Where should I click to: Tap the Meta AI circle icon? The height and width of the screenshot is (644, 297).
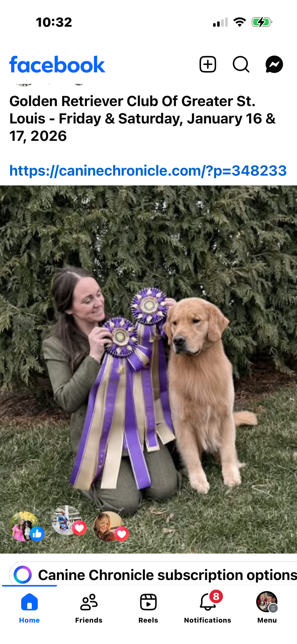point(23,575)
